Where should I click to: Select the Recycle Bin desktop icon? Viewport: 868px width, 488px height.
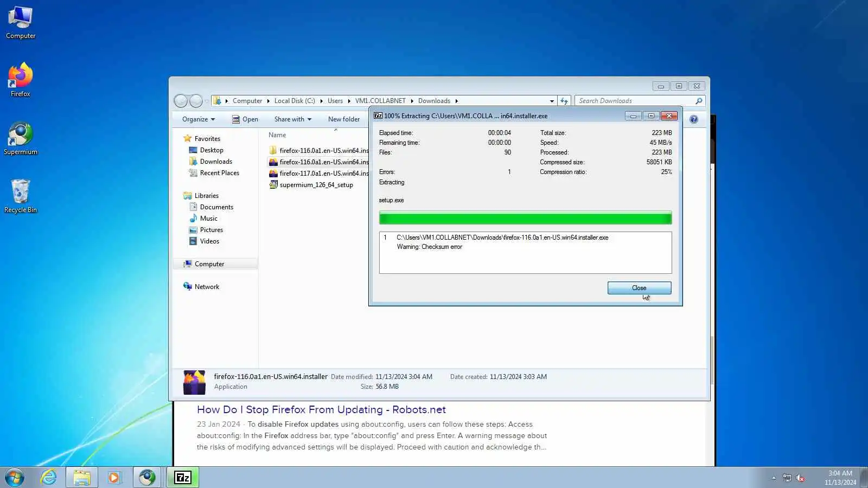coord(21,196)
